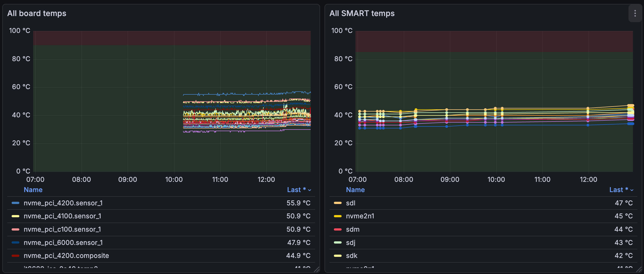Sort SMART temps legend by Name
Image resolution: width=644 pixels, height=274 pixels.
[x=355, y=190]
